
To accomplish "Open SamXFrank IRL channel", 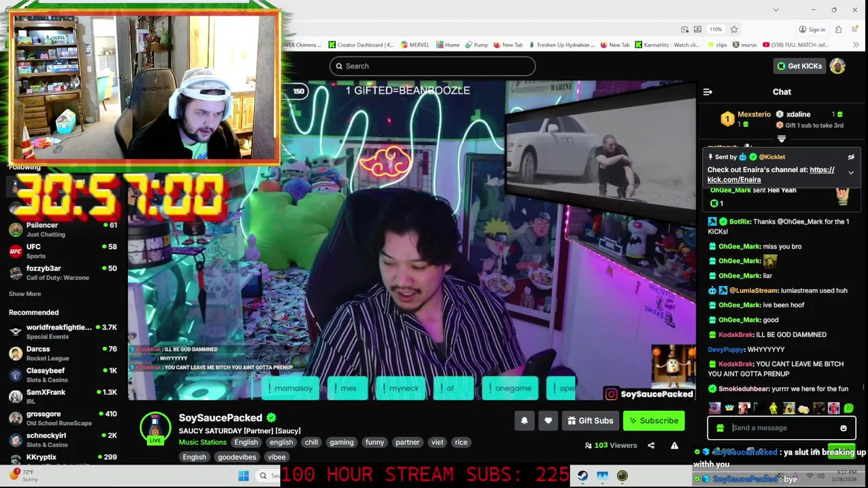I will click(62, 397).
